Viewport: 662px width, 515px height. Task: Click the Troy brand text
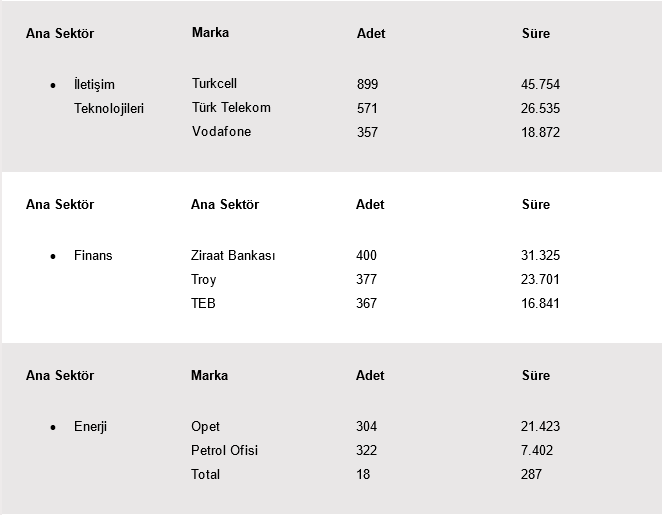click(x=203, y=280)
